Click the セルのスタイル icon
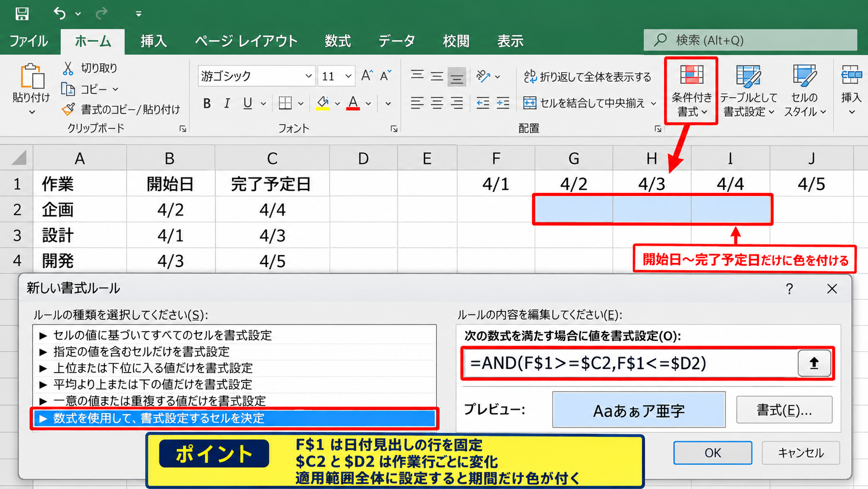The height and width of the screenshot is (489, 868). [x=804, y=76]
